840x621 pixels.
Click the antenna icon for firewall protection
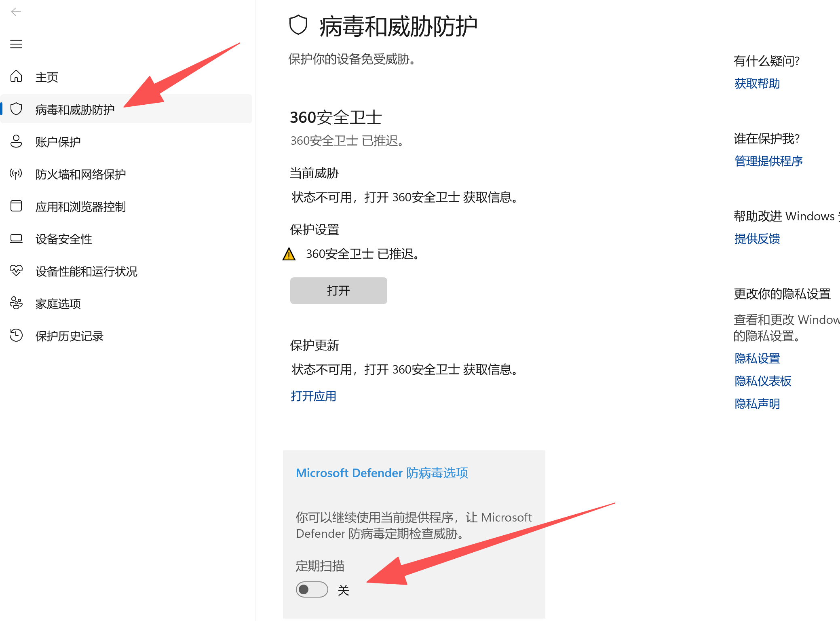[x=16, y=174]
